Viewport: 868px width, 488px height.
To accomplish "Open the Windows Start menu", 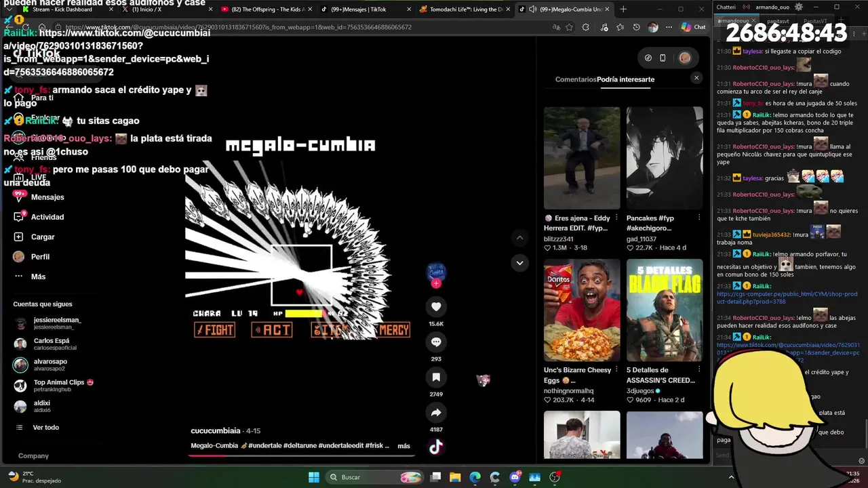I will [314, 477].
